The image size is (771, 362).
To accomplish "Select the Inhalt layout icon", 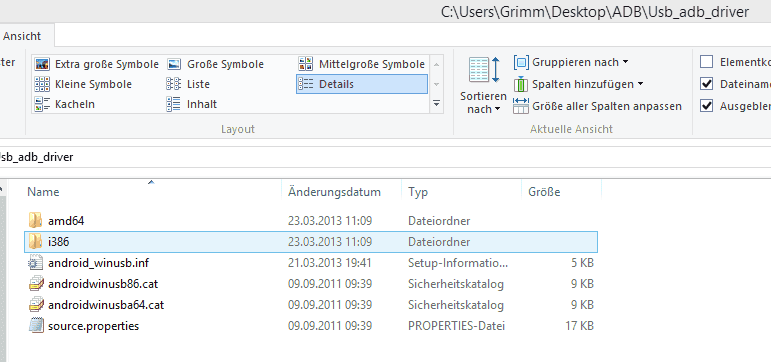I will pos(174,104).
